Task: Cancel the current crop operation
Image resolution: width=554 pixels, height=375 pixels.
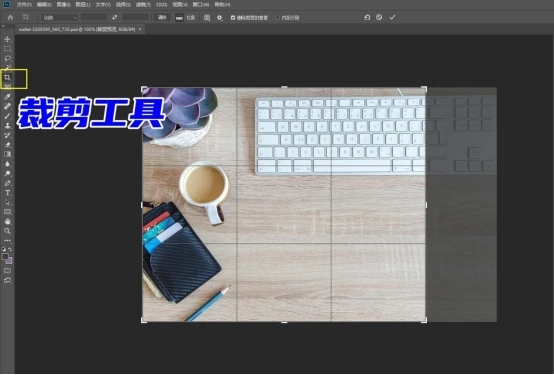Action: [x=379, y=17]
